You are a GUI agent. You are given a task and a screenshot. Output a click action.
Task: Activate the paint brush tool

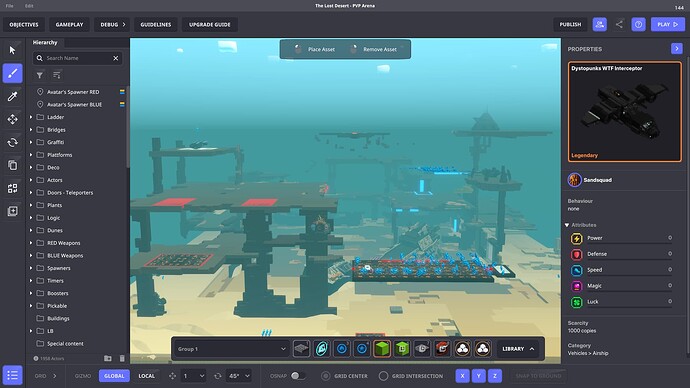click(12, 73)
